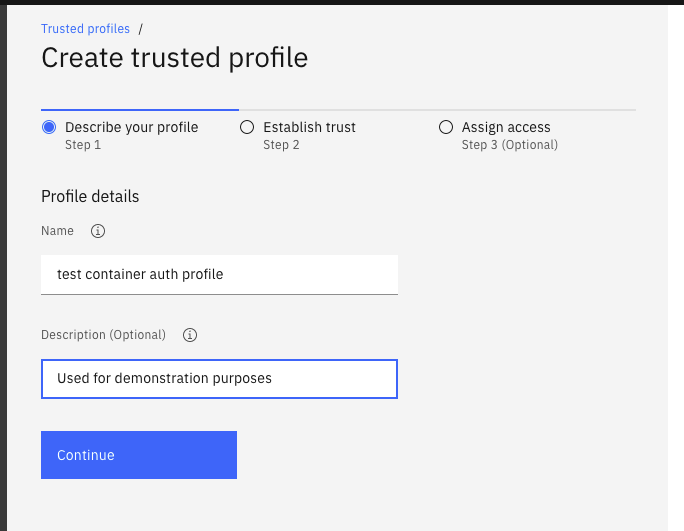
Task: Select the Assign access step circle
Action: pyautogui.click(x=446, y=127)
